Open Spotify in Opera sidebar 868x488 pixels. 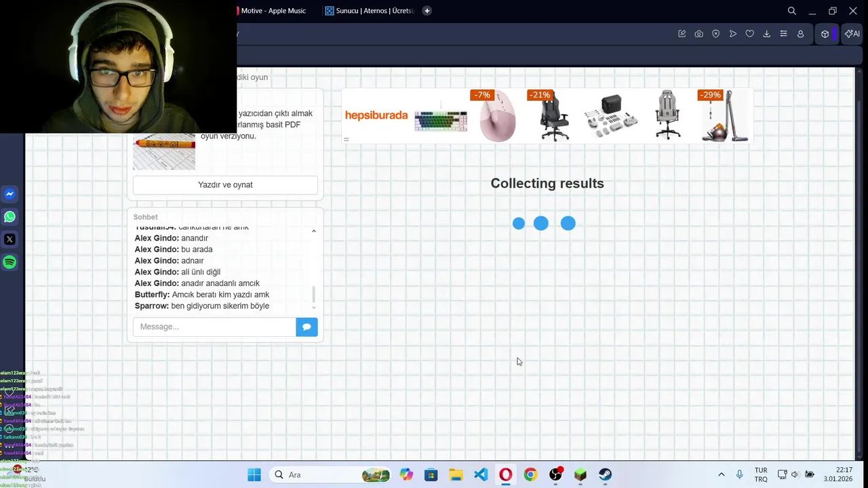[x=9, y=262]
